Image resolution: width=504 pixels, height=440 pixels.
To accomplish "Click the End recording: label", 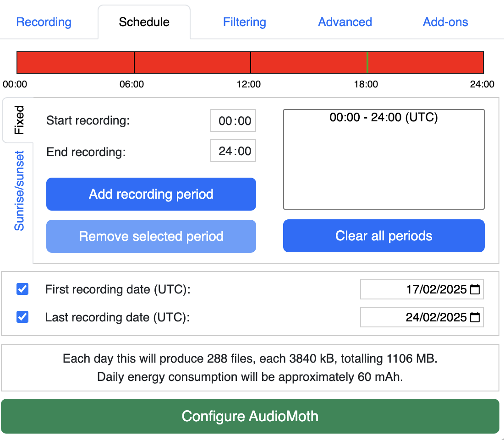I will pos(86,152).
